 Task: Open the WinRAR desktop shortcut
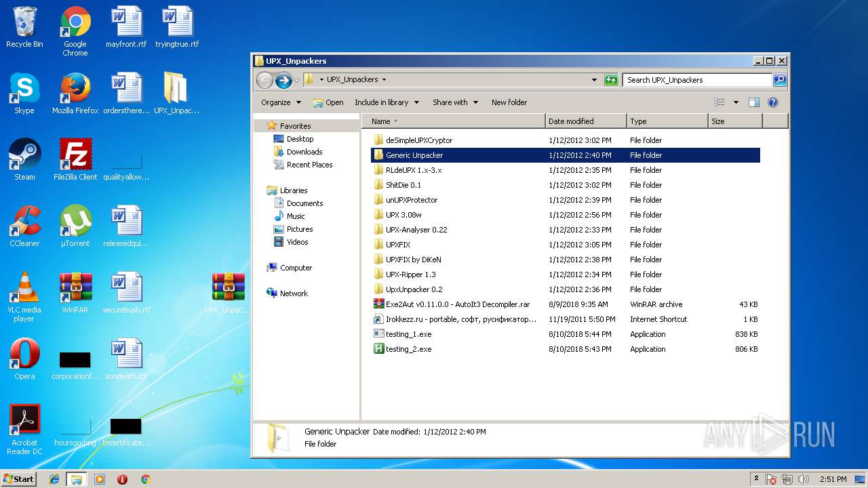(x=75, y=293)
